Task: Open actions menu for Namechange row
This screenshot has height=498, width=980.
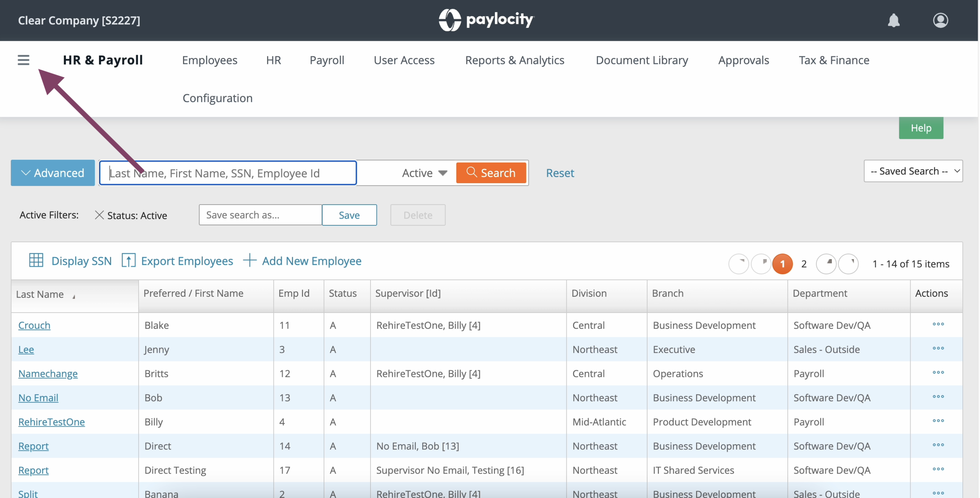Action: tap(938, 372)
